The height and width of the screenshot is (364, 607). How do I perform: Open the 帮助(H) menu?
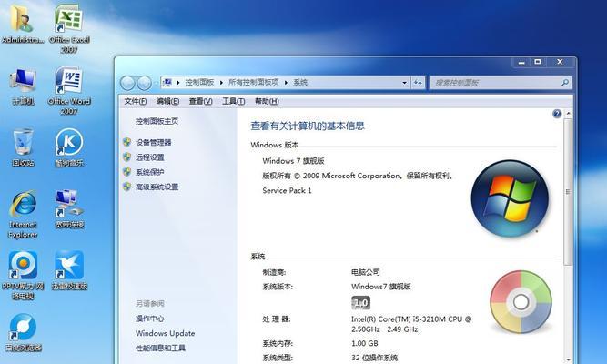[267, 101]
